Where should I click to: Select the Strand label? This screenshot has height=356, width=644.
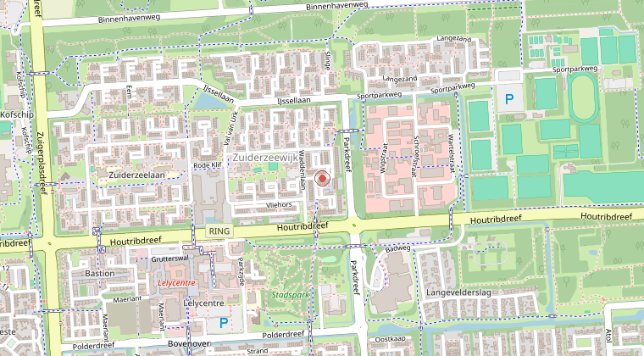pos(258,351)
